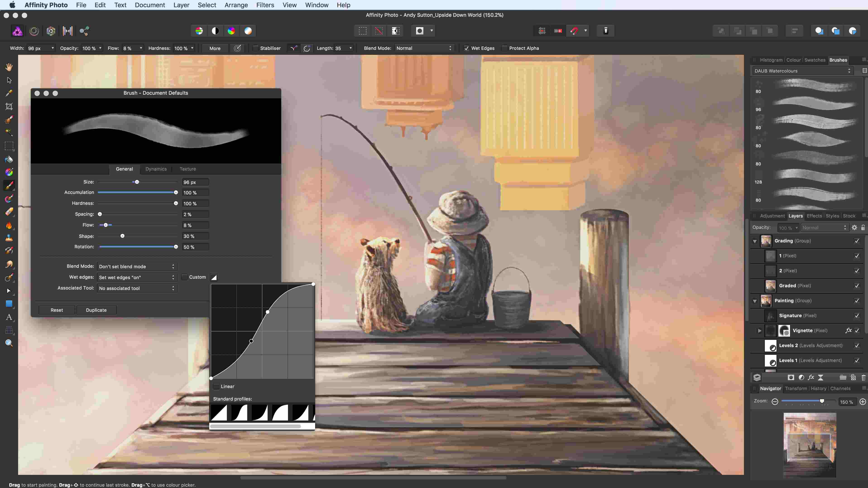
Task: Open the Filters menu in the menu bar
Action: click(265, 5)
